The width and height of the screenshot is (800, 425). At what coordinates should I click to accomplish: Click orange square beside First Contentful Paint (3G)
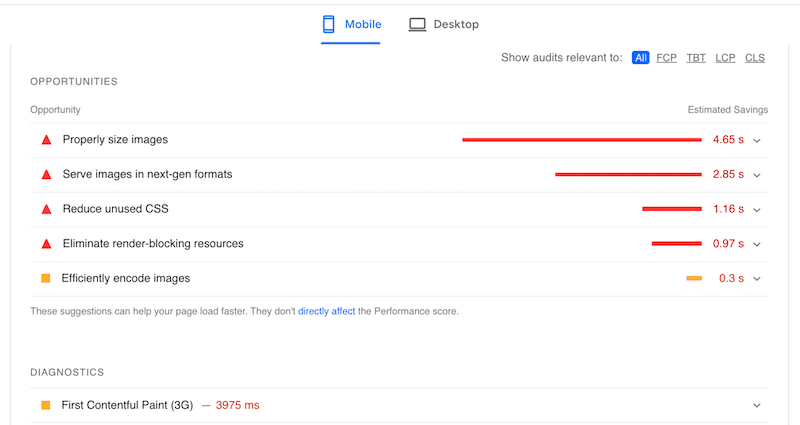(x=46, y=405)
